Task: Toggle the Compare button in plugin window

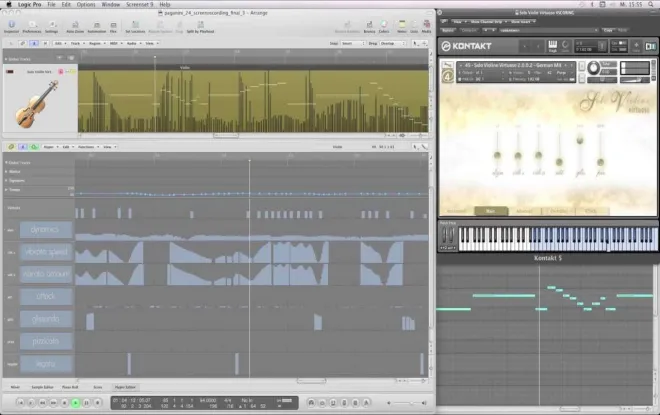Action: coord(469,30)
